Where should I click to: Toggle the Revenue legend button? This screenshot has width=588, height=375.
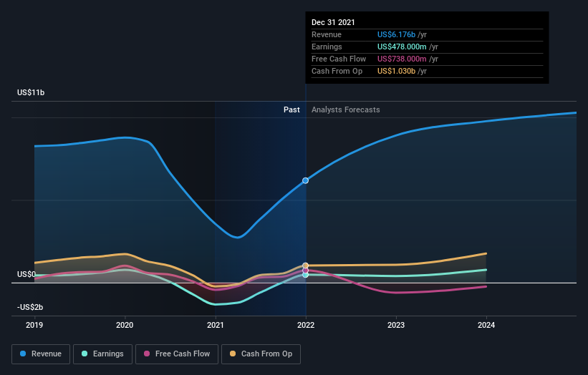pos(41,354)
